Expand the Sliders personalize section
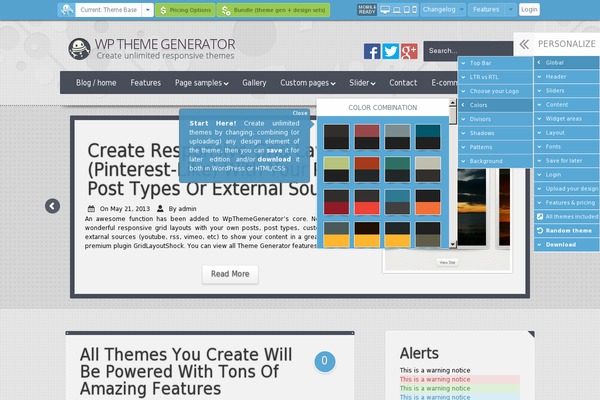Screen dimensions: 600x400 pos(567,91)
